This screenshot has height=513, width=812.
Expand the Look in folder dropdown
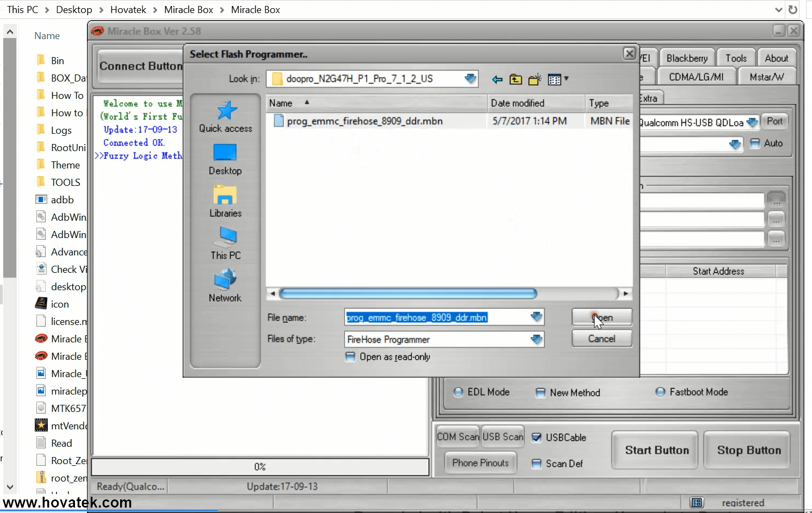[x=470, y=79]
